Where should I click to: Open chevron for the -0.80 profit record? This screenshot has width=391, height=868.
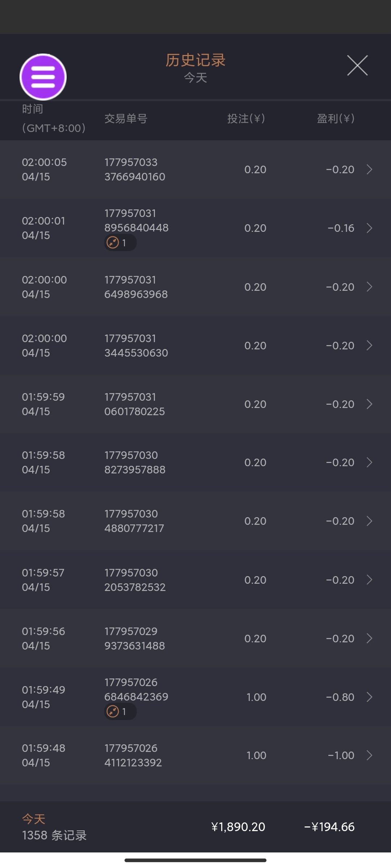pyautogui.click(x=369, y=697)
